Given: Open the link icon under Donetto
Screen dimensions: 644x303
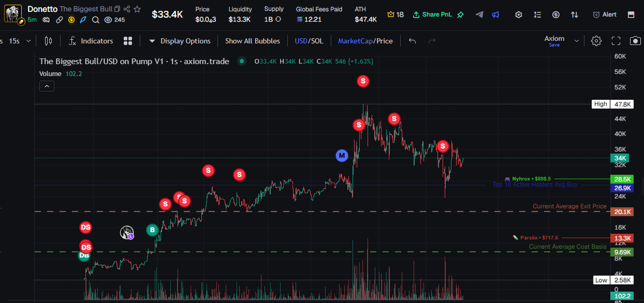Looking at the screenshot, I should pos(59,20).
